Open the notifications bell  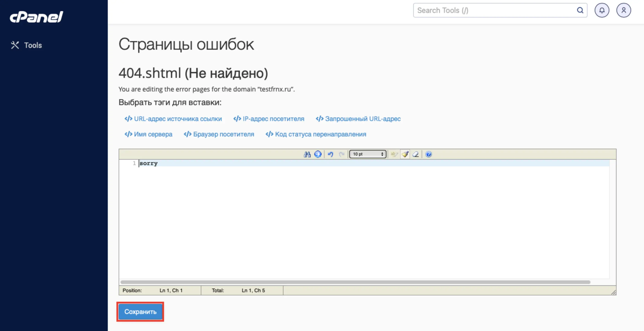pyautogui.click(x=602, y=10)
